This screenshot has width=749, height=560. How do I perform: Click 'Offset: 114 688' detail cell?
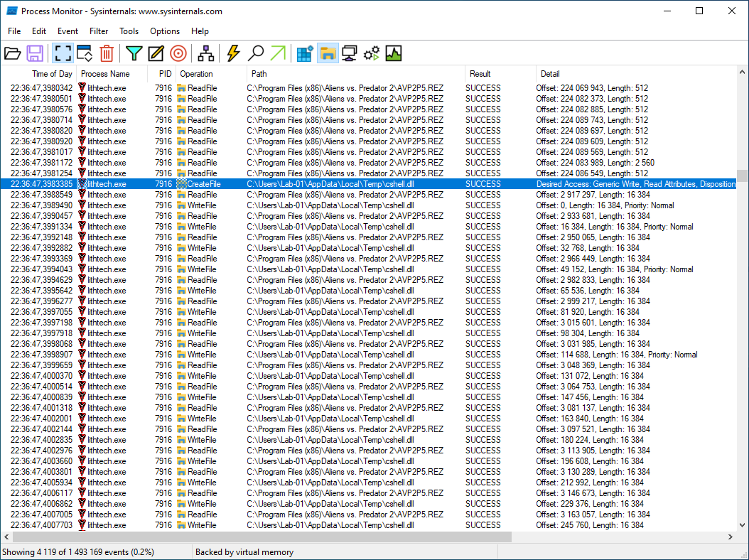click(617, 355)
